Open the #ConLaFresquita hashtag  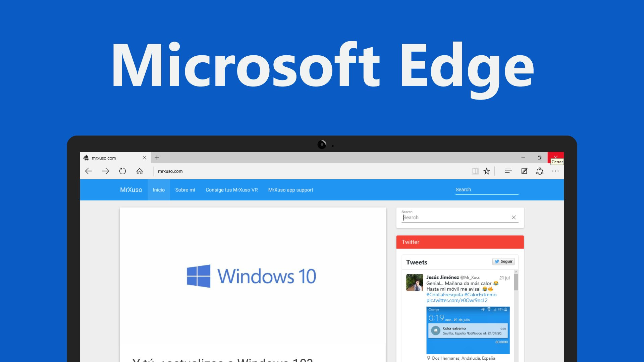[444, 295]
